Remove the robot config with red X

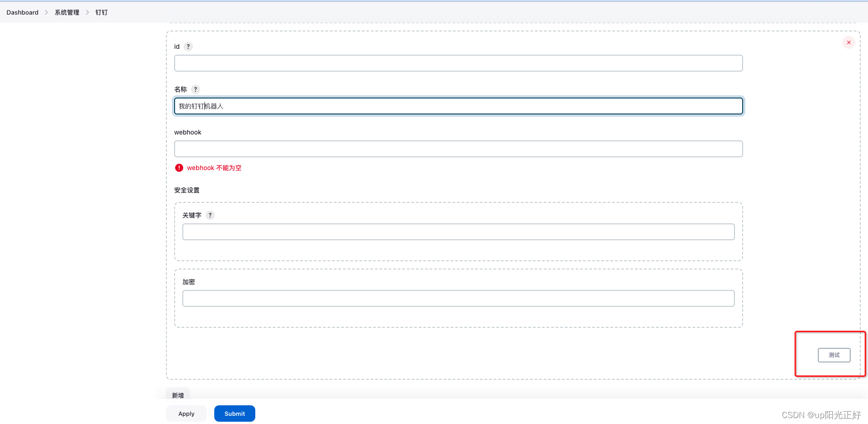point(849,42)
